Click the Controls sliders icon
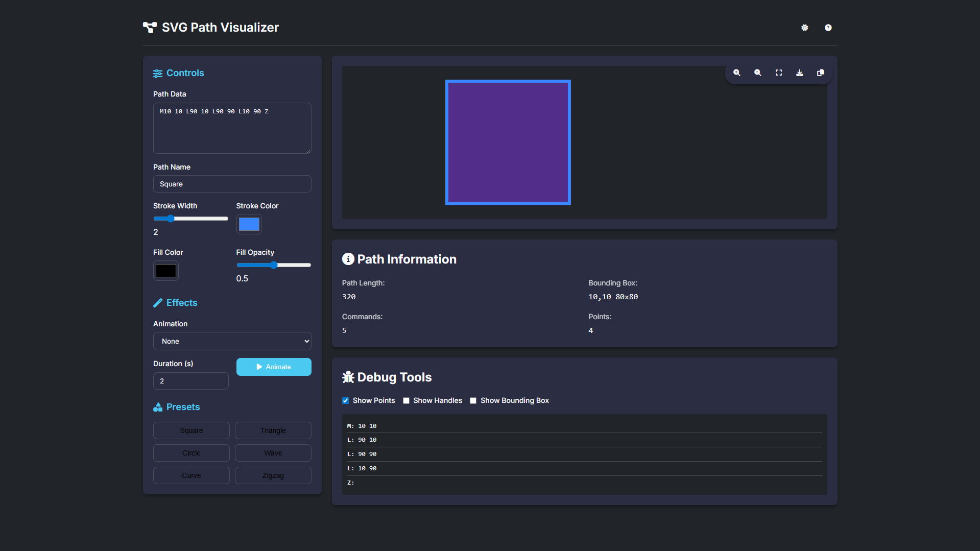Screen dimensions: 980x551 158,74
